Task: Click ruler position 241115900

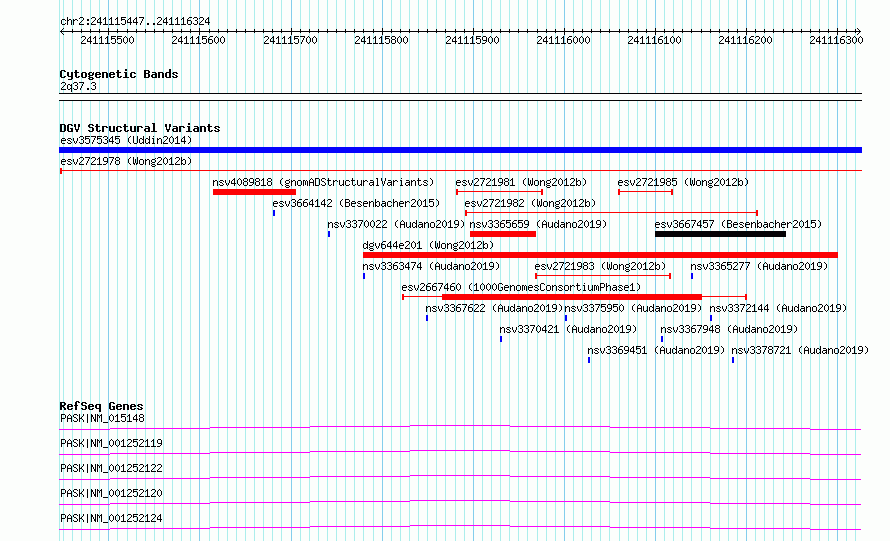Action: (x=472, y=40)
